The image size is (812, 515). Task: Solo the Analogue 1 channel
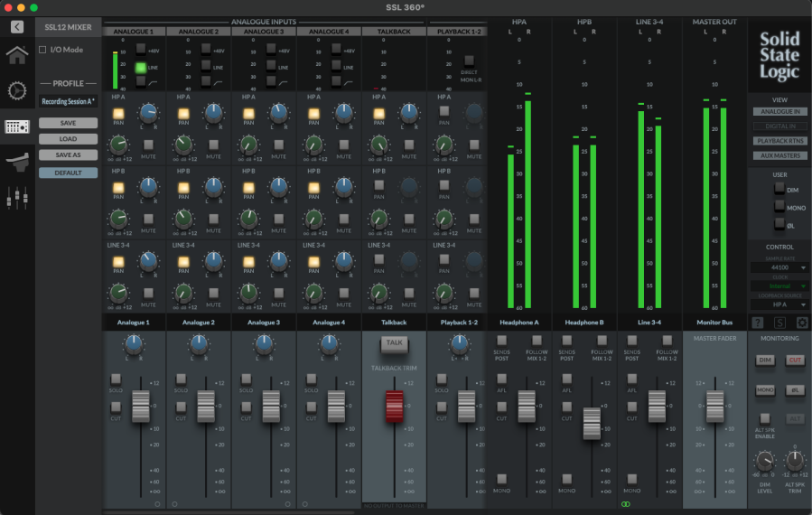coord(116,379)
